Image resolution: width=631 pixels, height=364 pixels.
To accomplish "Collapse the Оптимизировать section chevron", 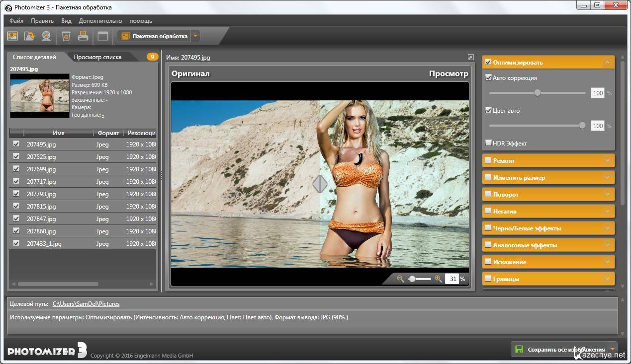I will [x=607, y=63].
